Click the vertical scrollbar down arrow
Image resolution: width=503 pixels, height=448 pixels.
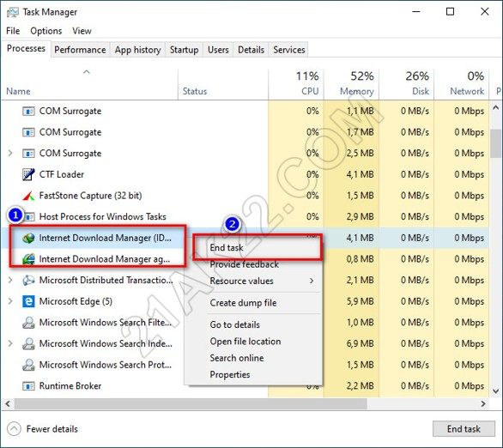point(496,391)
